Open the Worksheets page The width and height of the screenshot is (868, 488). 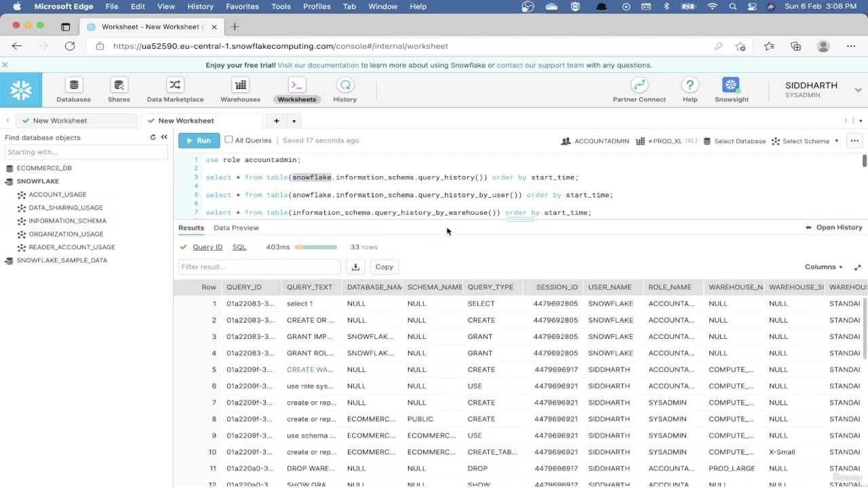(x=296, y=90)
